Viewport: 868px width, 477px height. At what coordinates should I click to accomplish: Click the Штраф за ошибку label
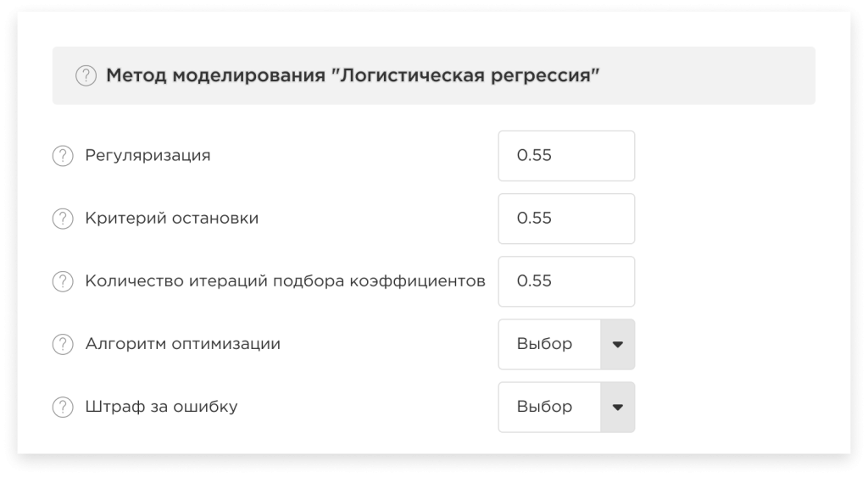[x=161, y=407]
